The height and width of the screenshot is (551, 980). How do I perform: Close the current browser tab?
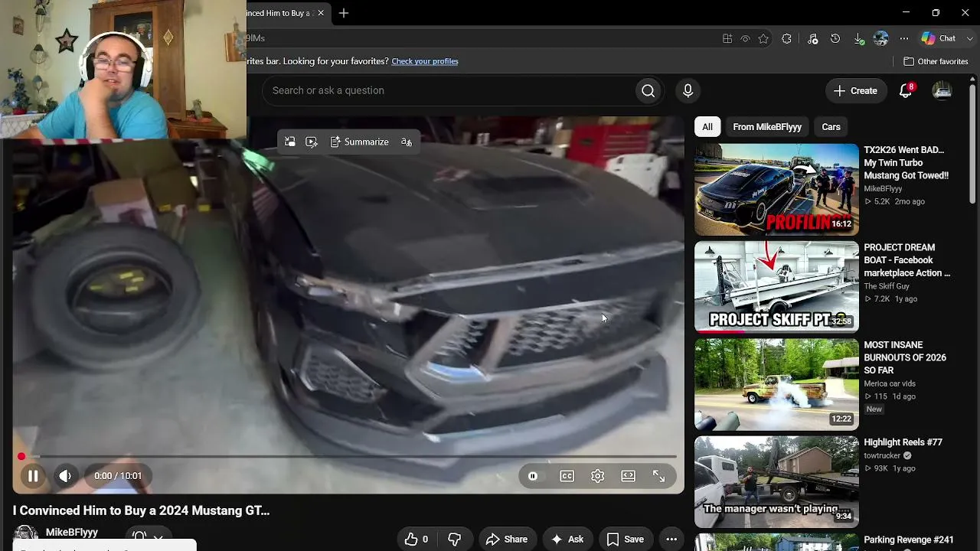click(x=321, y=13)
